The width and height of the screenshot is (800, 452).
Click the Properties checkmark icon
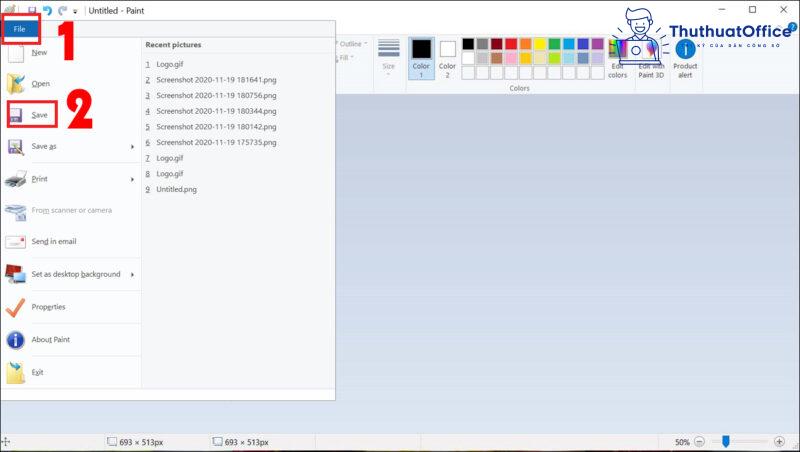[17, 307]
